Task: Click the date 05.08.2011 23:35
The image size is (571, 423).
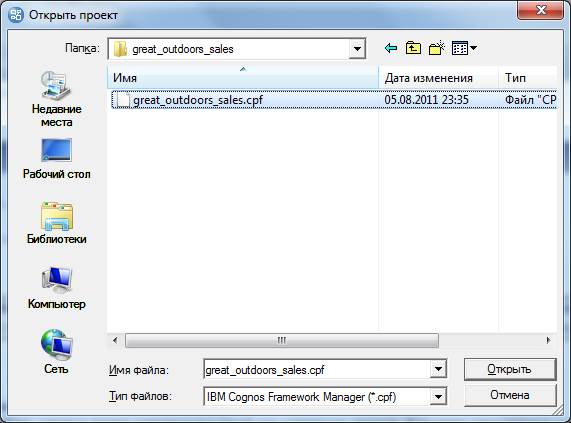Action: (426, 100)
